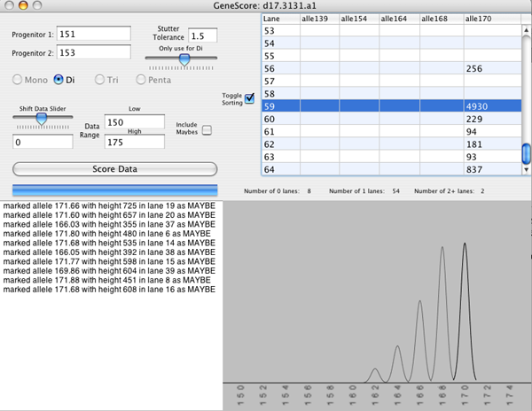The image size is (532, 411).
Task: Select the highlighted lane 59 row
Action: point(392,106)
